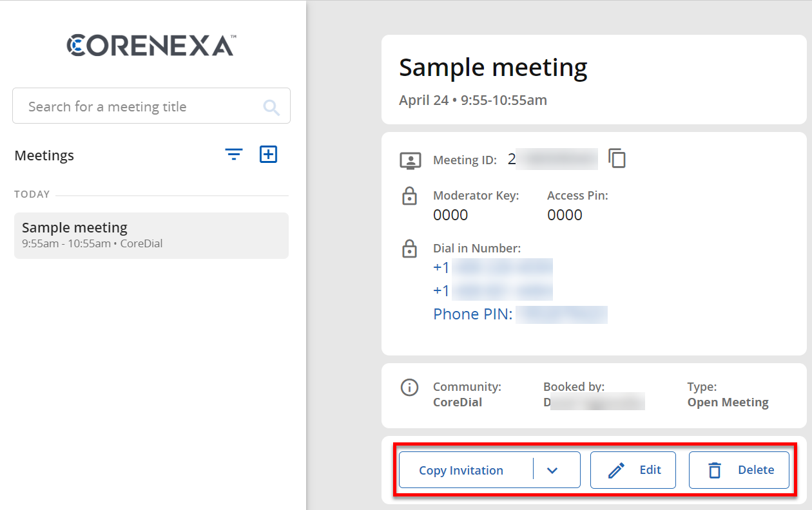
Task: Click the Access Pin value 0000
Action: pos(565,215)
